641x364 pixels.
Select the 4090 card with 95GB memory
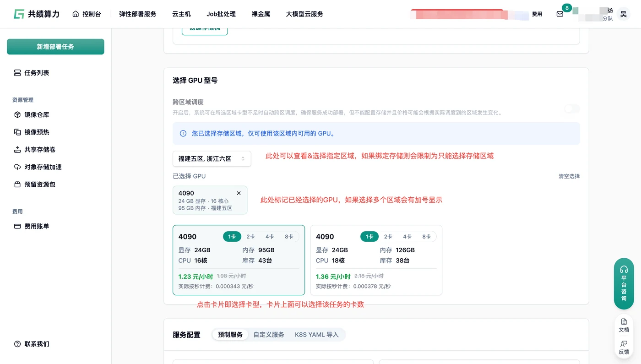(x=239, y=260)
